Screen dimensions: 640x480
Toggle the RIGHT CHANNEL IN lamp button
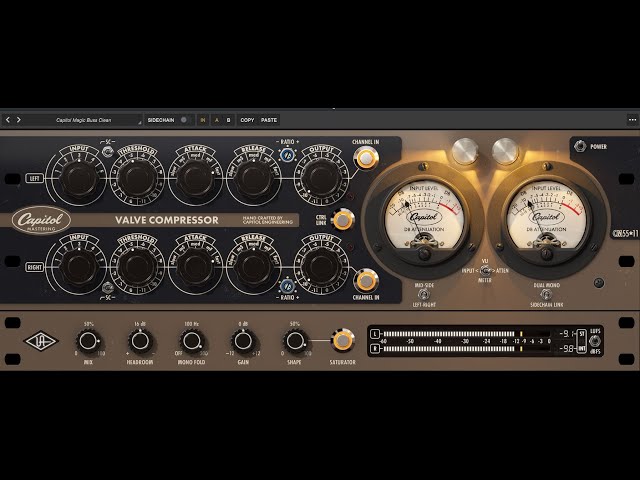pos(366,281)
